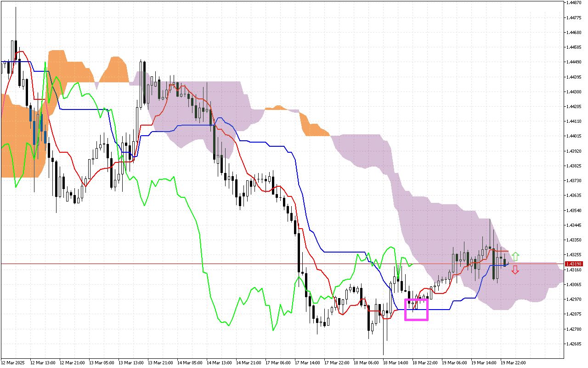Click the red down arrow marker

coord(515,270)
